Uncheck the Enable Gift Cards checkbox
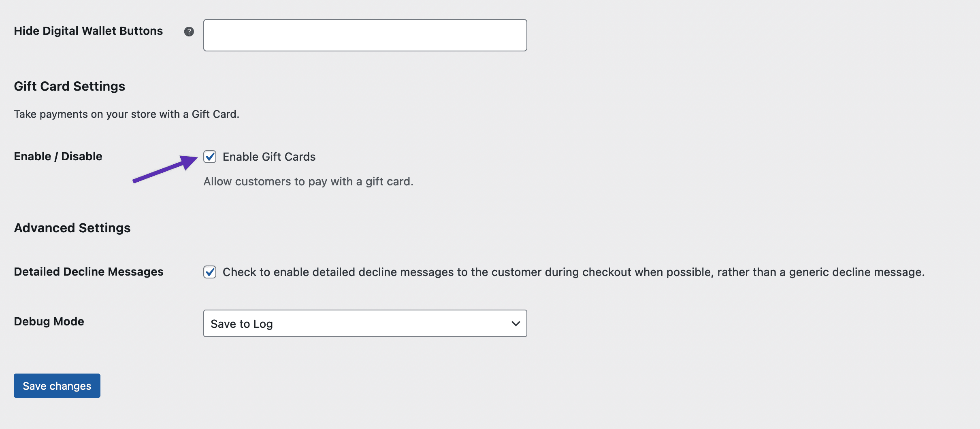The width and height of the screenshot is (980, 429). tap(210, 157)
